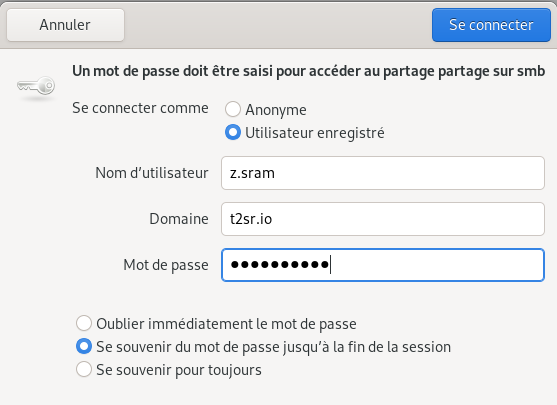Click the key icon in the dialog

pyautogui.click(x=36, y=86)
